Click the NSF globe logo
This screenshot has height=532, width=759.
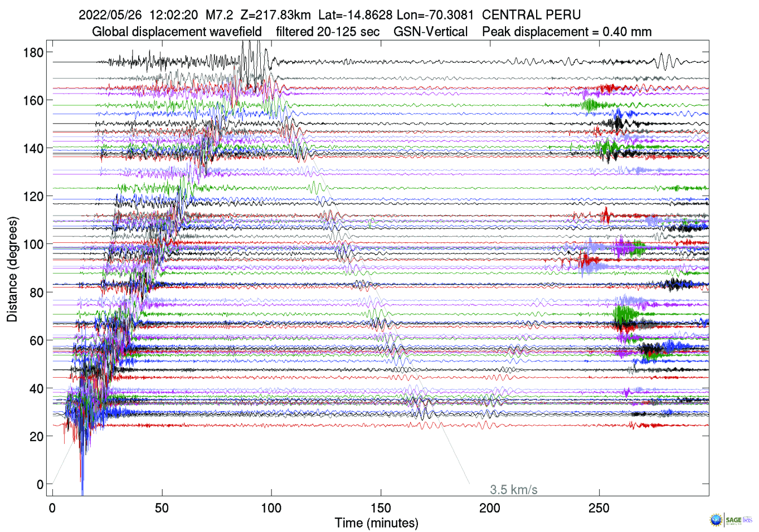(x=716, y=520)
